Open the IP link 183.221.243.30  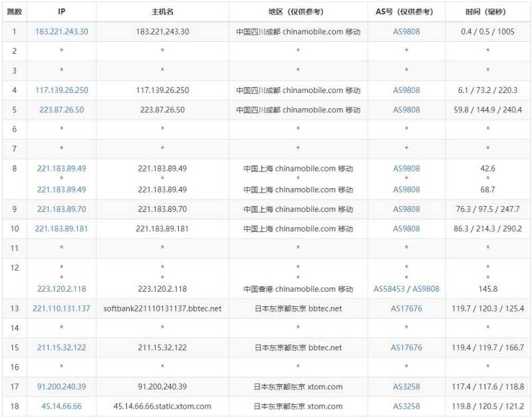61,31
